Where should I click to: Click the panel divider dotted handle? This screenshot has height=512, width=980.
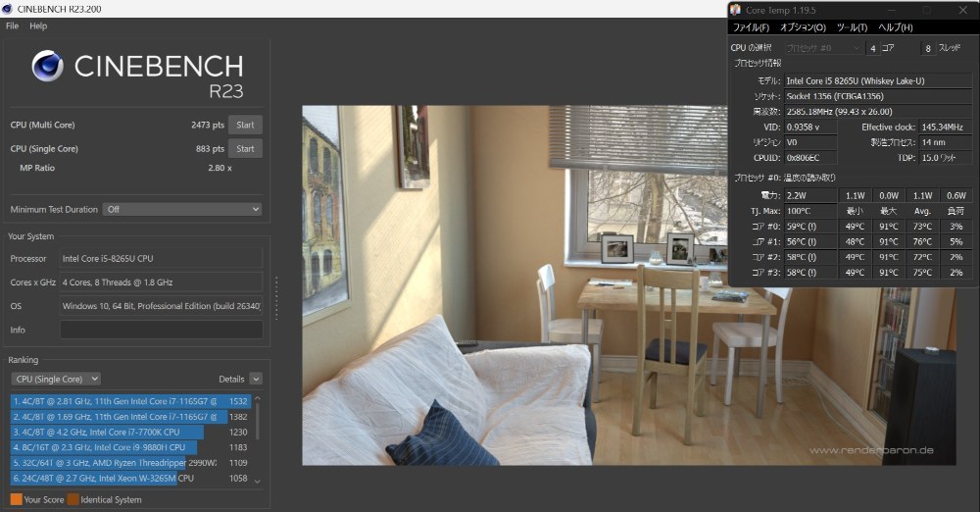tap(276, 298)
